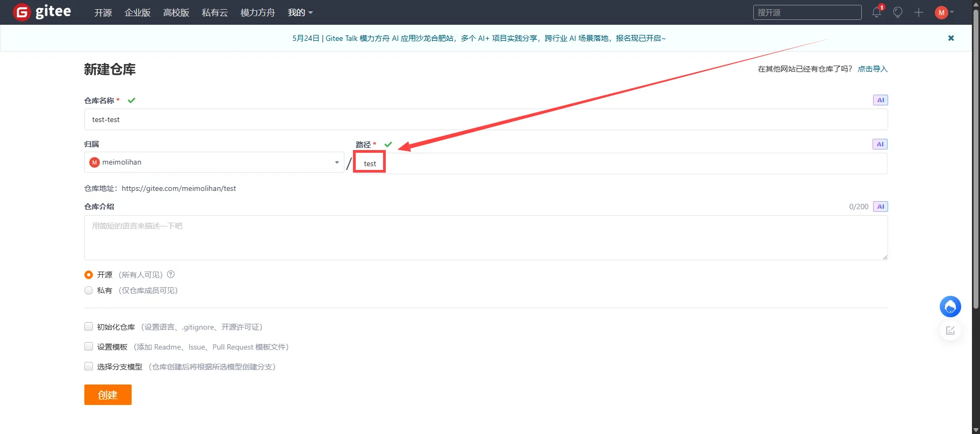The image size is (980, 434).
Task: Click the floating feedback edit icon
Action: click(x=950, y=330)
